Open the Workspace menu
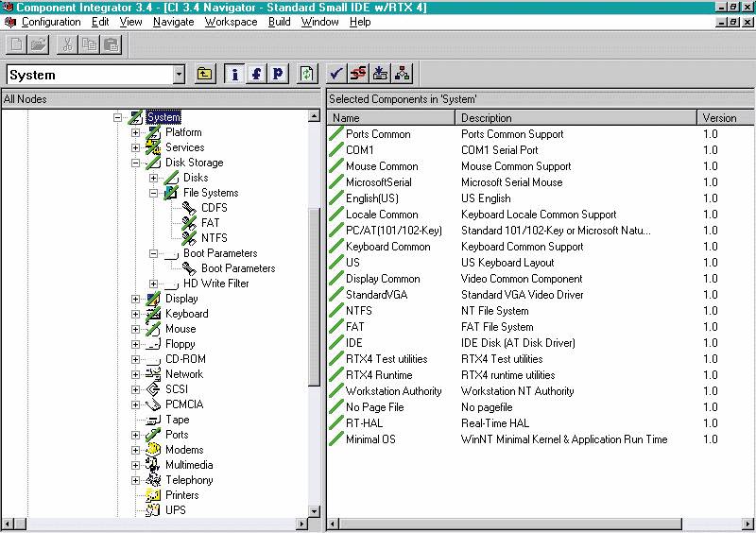This screenshot has height=533, width=756. [x=231, y=22]
